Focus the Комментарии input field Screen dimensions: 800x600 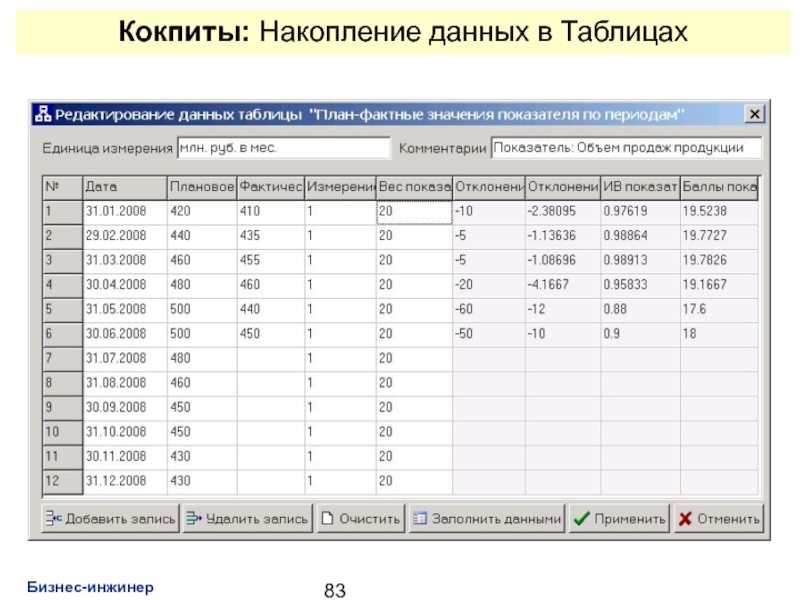pos(626,148)
